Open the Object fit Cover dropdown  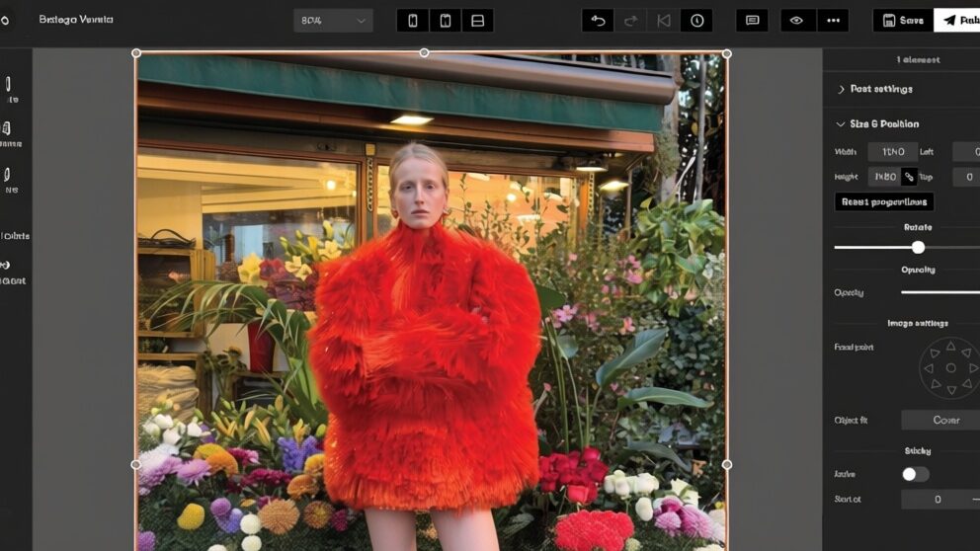[x=940, y=420]
